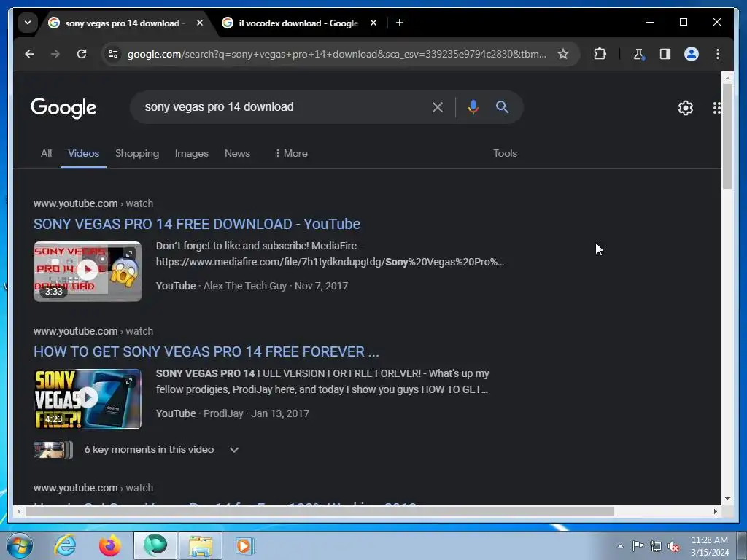Image resolution: width=747 pixels, height=560 pixels.
Task: Toggle the browser side panel
Action: pos(665,54)
